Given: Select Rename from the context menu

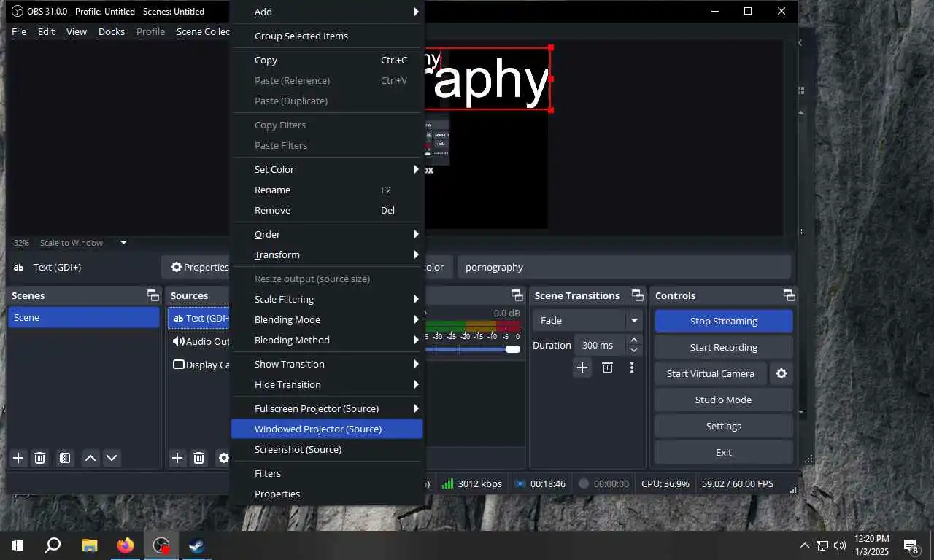Looking at the screenshot, I should [x=327, y=190].
